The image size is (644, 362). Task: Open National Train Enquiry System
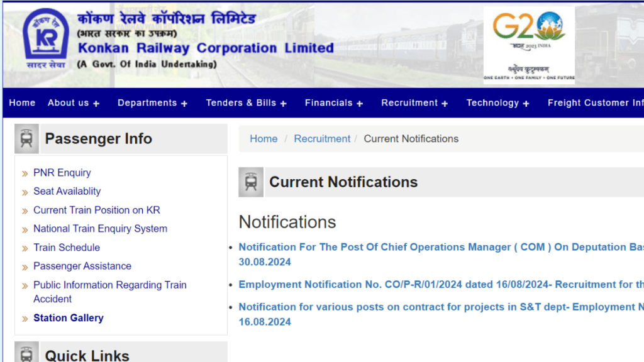coord(100,229)
